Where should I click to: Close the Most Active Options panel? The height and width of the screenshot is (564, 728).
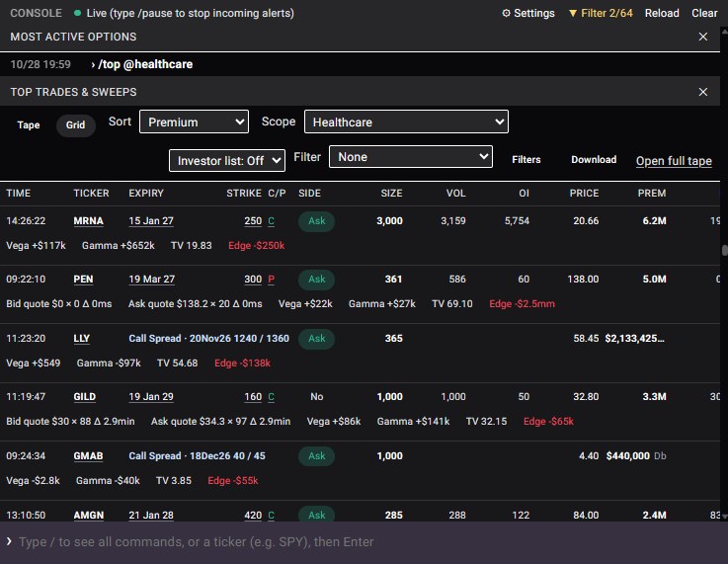click(703, 37)
